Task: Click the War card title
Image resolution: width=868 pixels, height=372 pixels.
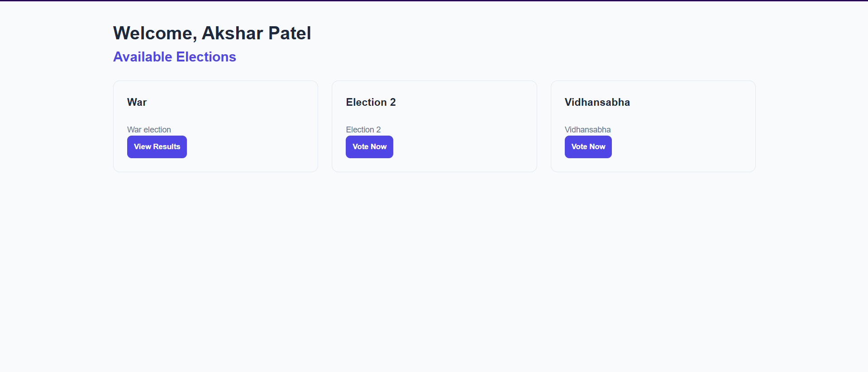Action: click(137, 102)
